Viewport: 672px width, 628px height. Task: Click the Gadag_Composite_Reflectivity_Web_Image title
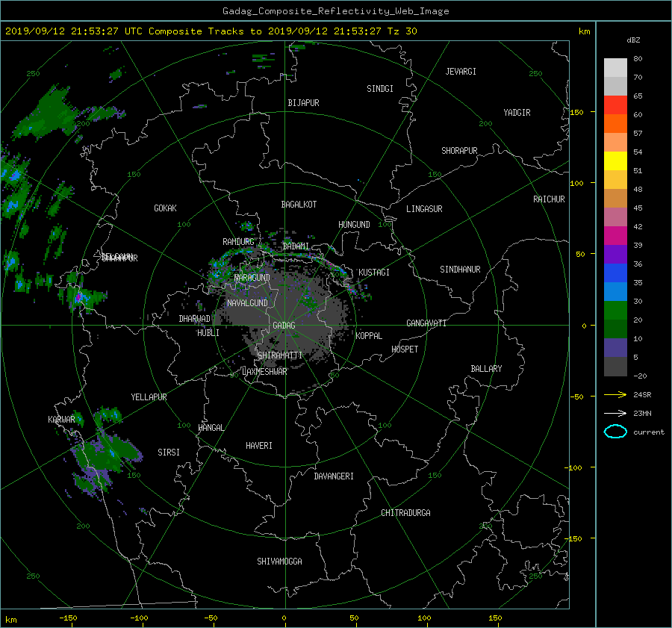[335, 11]
